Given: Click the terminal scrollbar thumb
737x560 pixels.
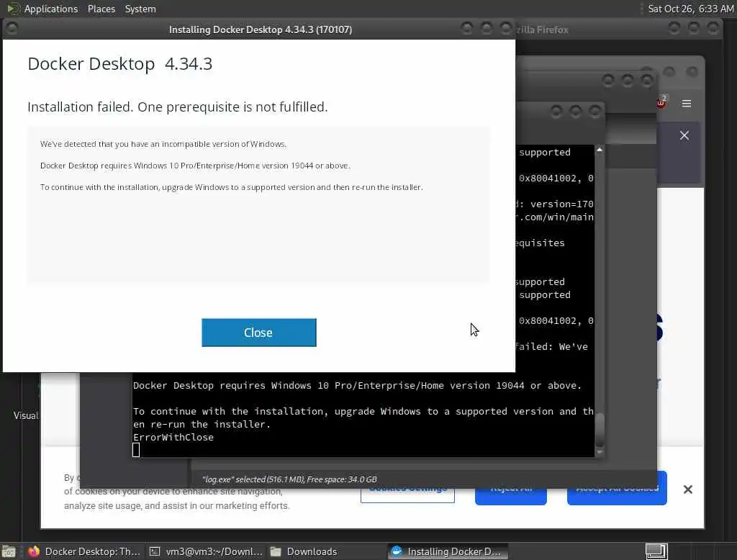Looking at the screenshot, I should tap(600, 430).
